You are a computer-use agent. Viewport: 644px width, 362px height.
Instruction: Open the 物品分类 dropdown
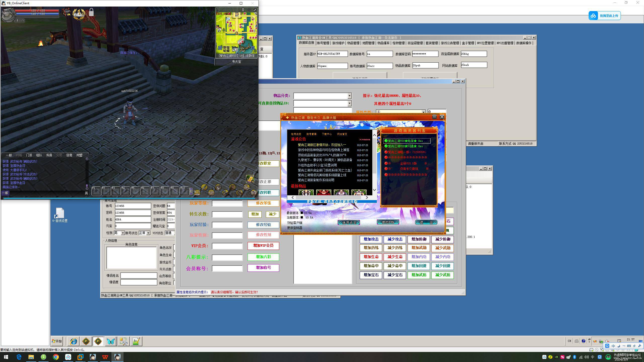click(x=349, y=96)
